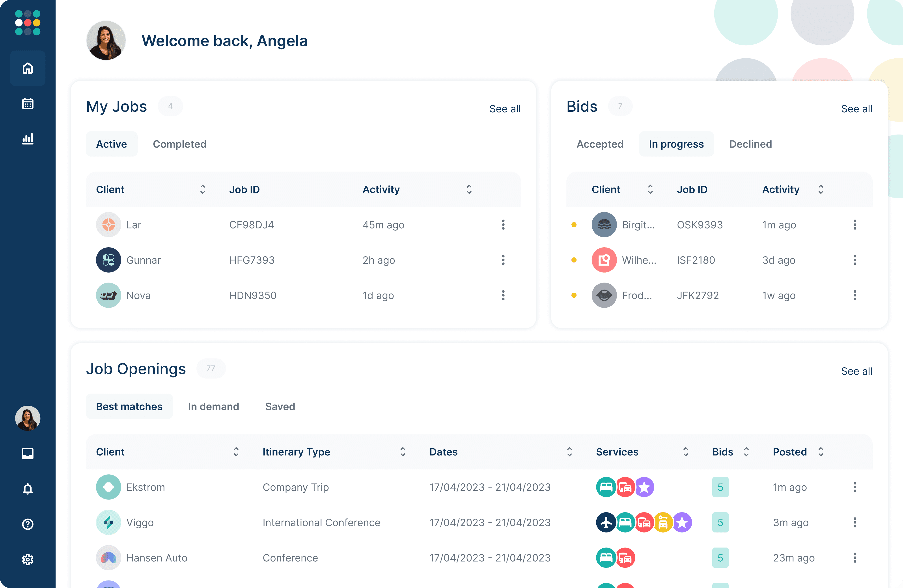Open the bar chart analytics icon
The height and width of the screenshot is (588, 903).
pos(28,139)
